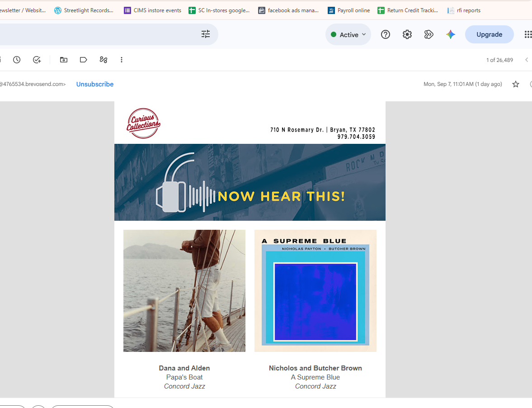Image resolution: width=532 pixels, height=408 pixels.
Task: Add this email to Tasks
Action: coord(37,60)
